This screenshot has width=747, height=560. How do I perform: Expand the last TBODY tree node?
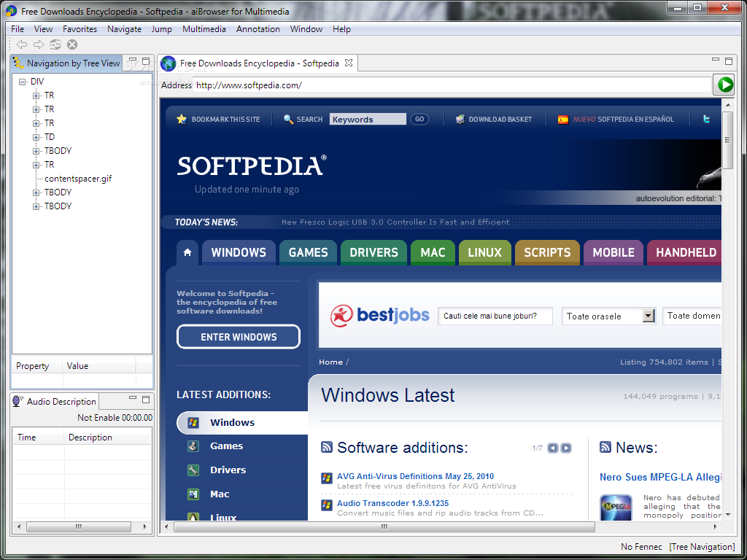(36, 206)
